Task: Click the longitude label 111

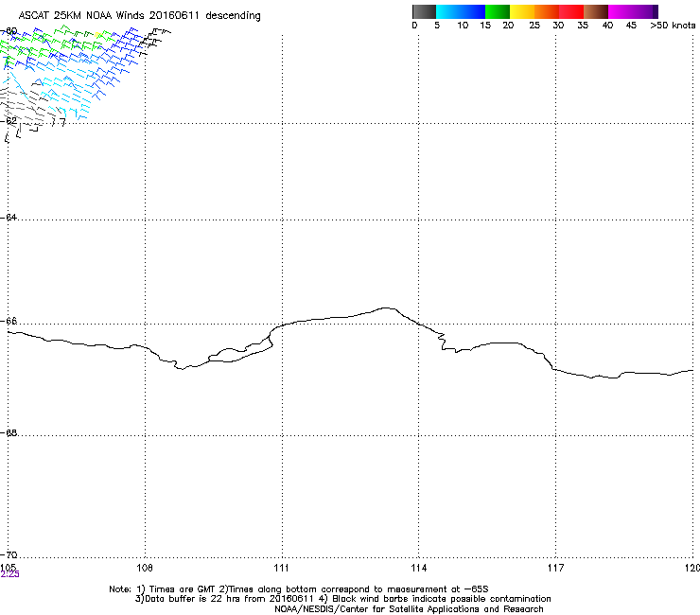Action: tap(281, 568)
